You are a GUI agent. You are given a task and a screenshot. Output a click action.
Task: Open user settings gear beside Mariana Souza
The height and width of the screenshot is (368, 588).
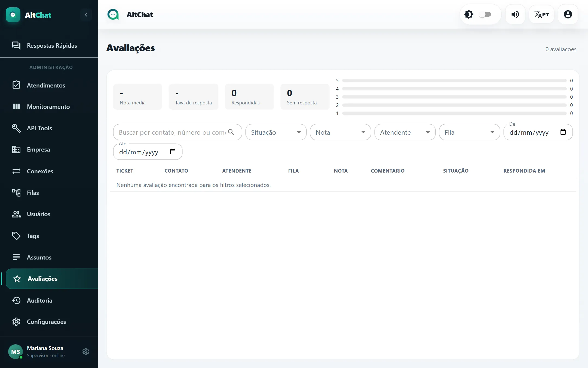[86, 352]
